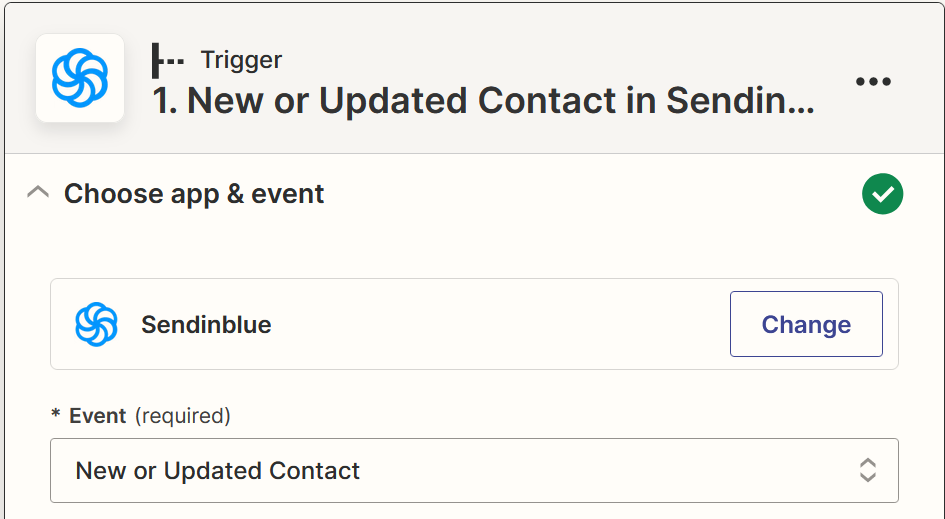Click the "(required)" hint next to Event
This screenshot has width=945, height=519.
pyautogui.click(x=183, y=416)
